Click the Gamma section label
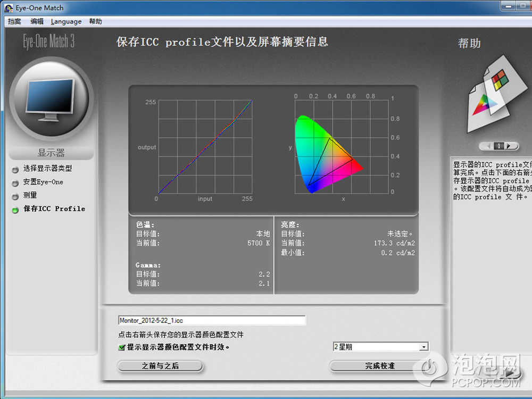532x399 pixels. (x=148, y=265)
